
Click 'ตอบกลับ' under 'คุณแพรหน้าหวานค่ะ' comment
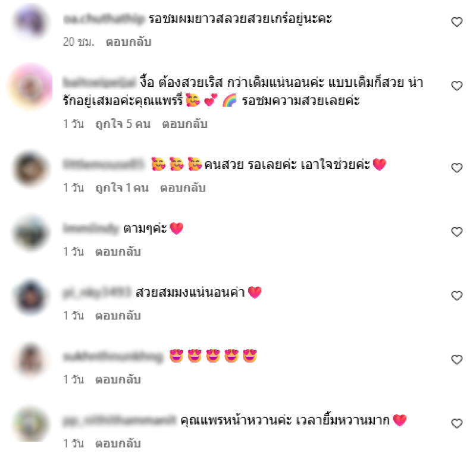coord(118,444)
